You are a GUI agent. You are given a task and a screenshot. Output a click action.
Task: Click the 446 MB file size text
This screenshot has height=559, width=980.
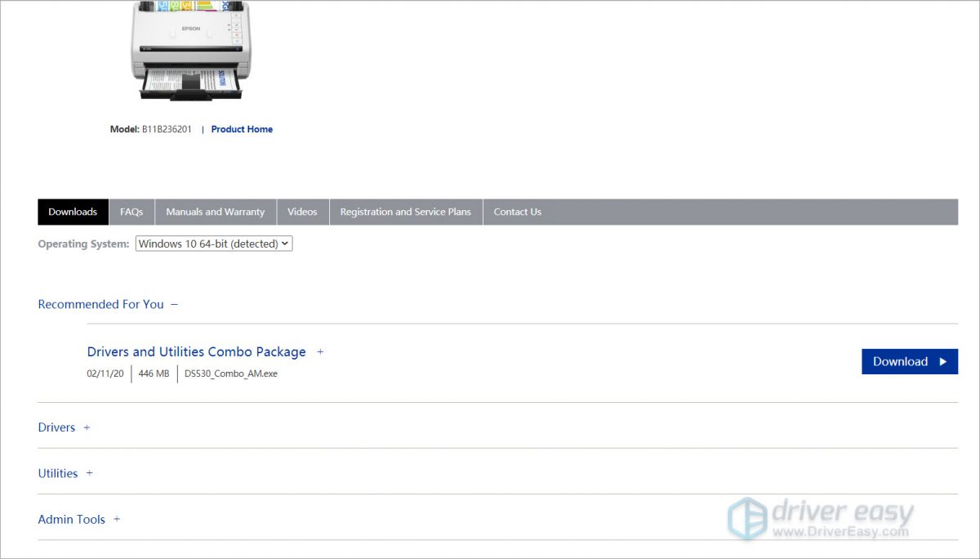pos(154,373)
